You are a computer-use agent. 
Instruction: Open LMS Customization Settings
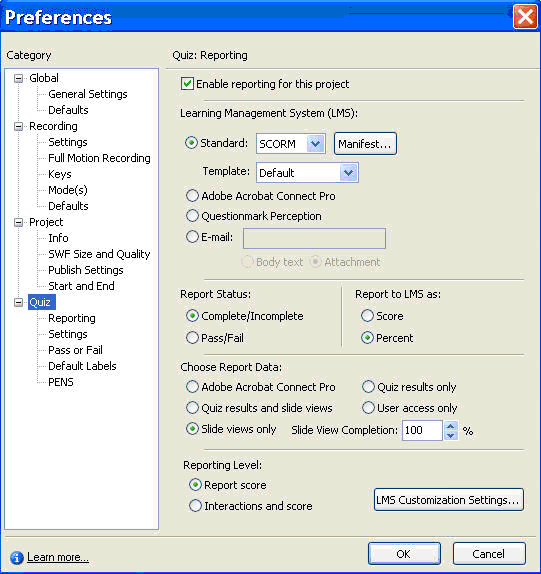(448, 500)
